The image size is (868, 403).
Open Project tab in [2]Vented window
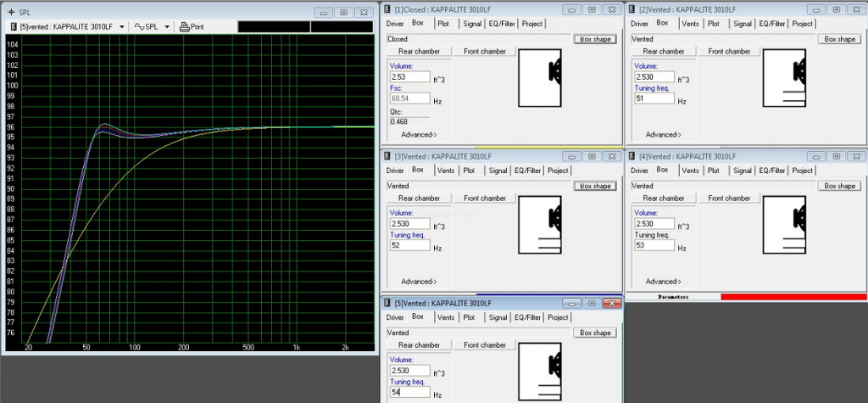(802, 24)
